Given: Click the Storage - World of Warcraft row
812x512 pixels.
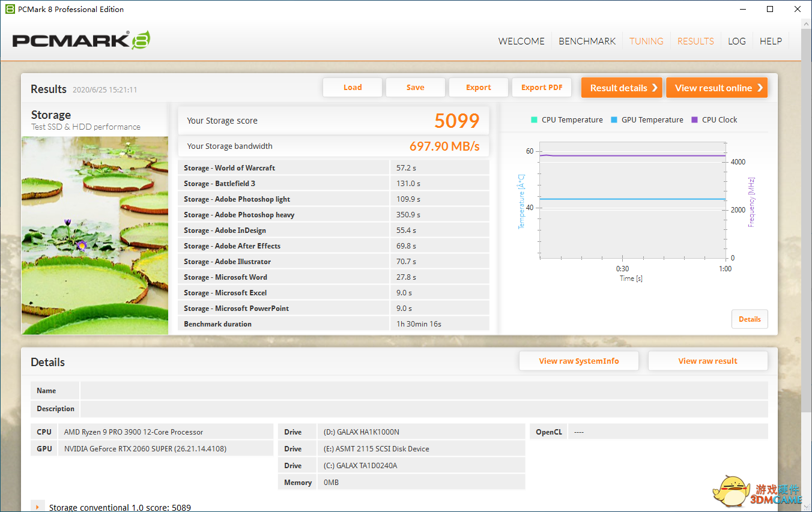Looking at the screenshot, I should pyautogui.click(x=334, y=168).
